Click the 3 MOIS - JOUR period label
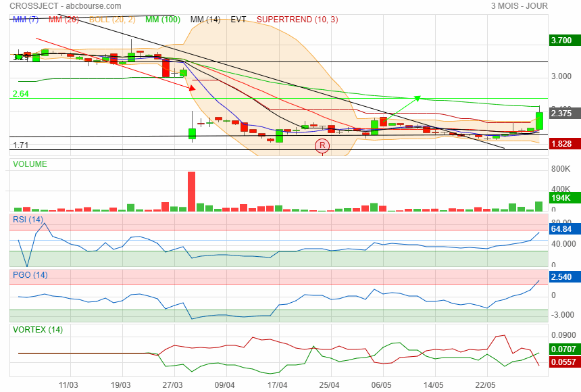Image resolution: width=581 pixels, height=392 pixels. (519, 6)
